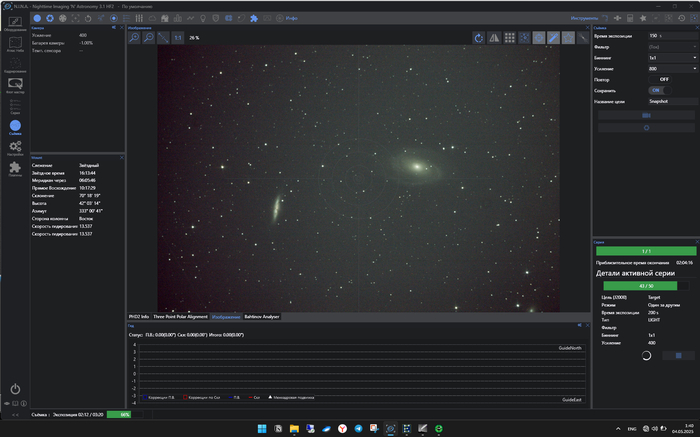Viewport: 700px width, 437px height.
Task: Open the Sky Atlas sidebar section
Action: coord(15,43)
